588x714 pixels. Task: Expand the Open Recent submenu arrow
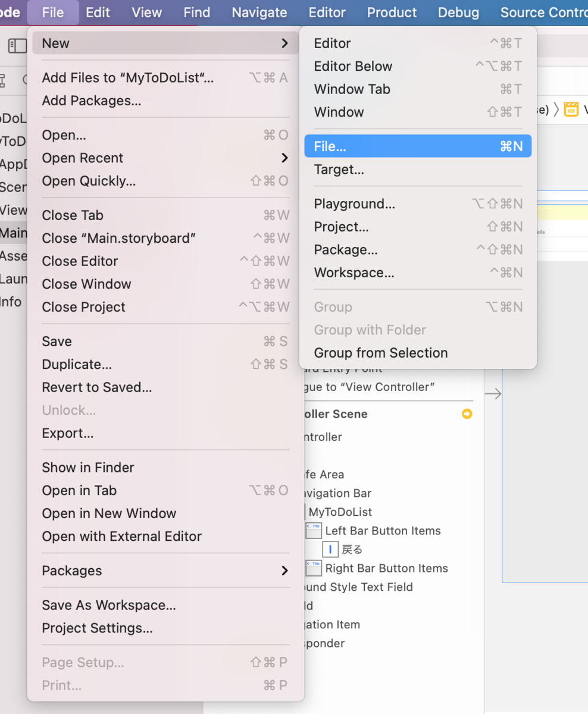pos(284,158)
